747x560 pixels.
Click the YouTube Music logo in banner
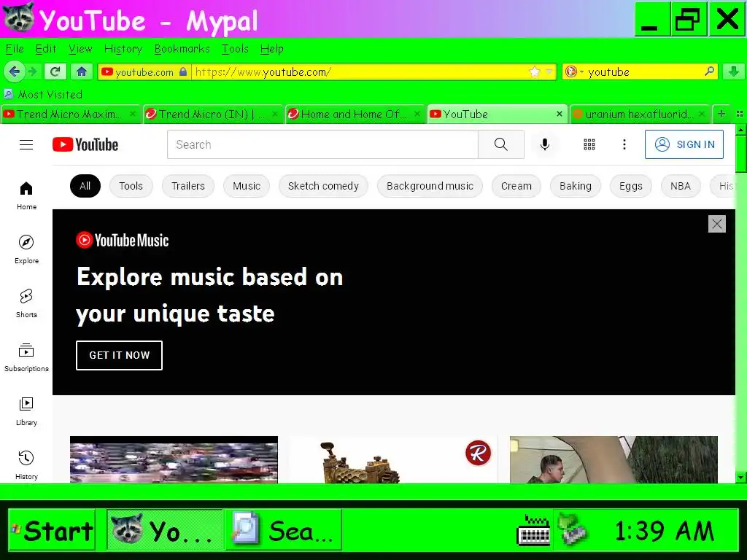123,240
